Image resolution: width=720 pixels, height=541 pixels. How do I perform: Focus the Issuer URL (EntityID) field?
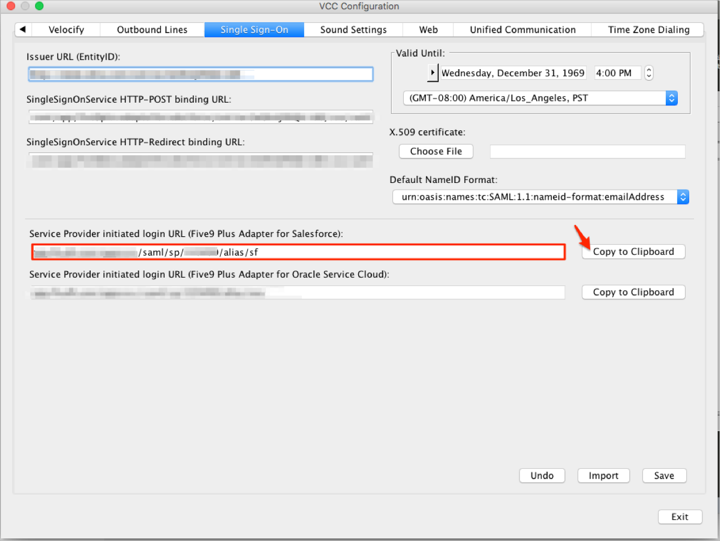coord(200,74)
